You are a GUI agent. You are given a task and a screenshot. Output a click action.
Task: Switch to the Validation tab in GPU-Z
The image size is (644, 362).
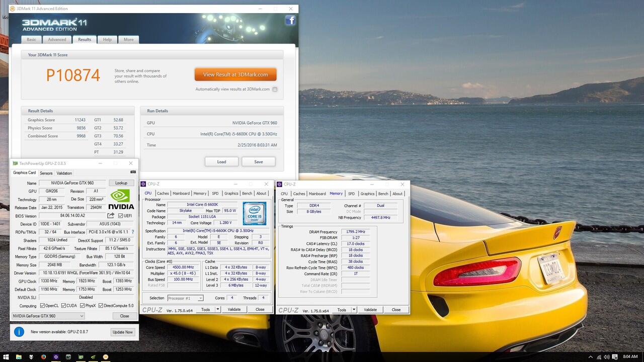(x=64, y=173)
